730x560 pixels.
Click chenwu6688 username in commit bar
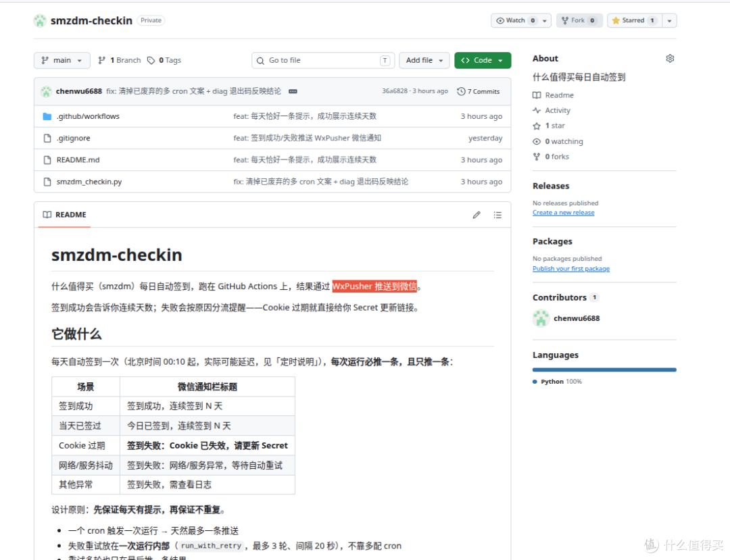78,91
